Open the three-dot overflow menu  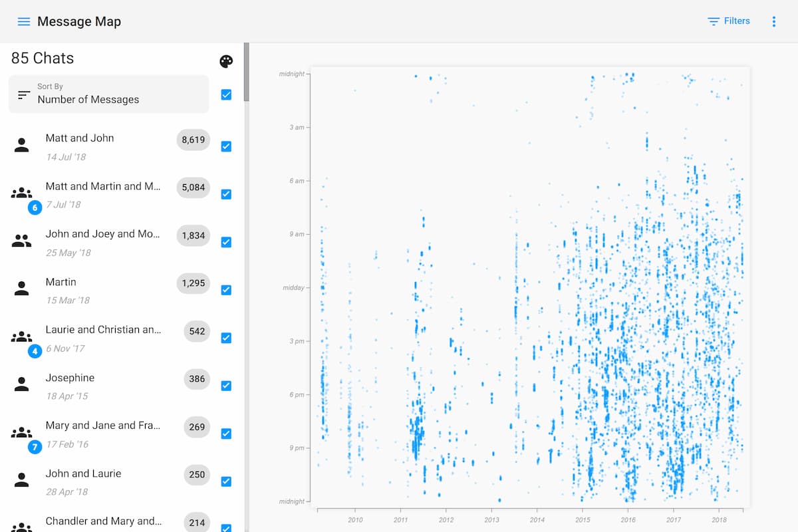pyautogui.click(x=773, y=21)
